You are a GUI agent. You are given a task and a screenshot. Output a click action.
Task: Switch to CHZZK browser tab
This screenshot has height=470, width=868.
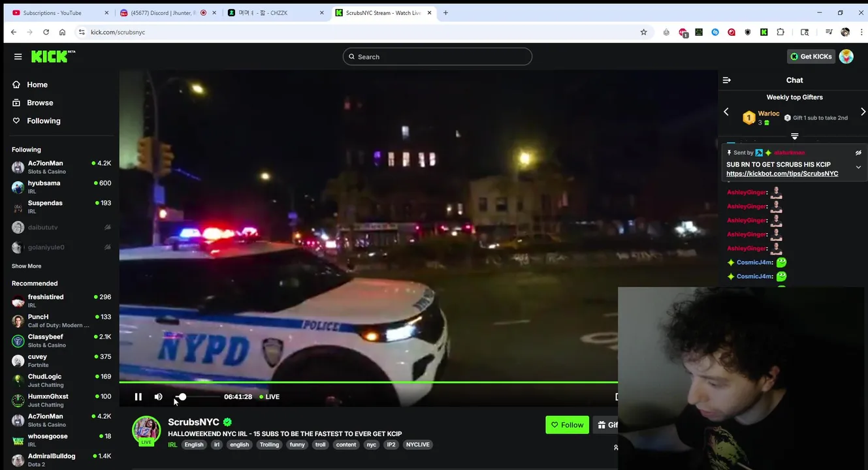tap(276, 12)
